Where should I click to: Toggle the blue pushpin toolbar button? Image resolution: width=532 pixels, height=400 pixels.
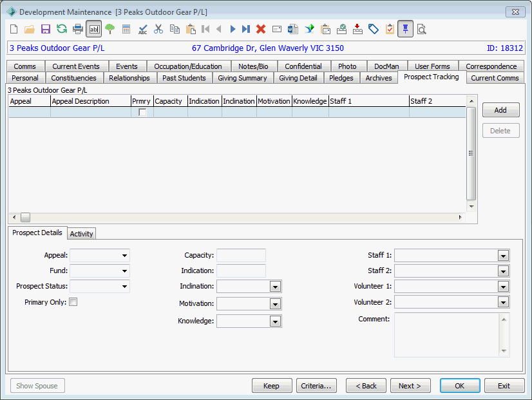coord(406,29)
